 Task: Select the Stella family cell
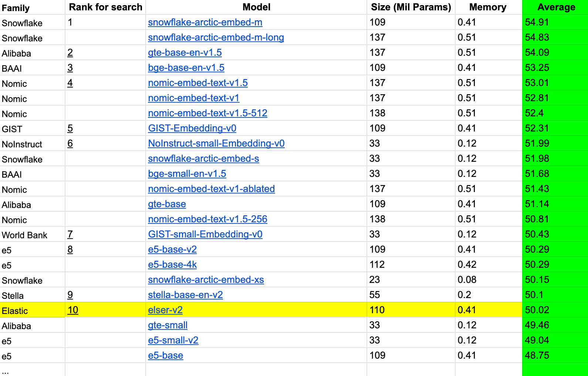(x=33, y=295)
